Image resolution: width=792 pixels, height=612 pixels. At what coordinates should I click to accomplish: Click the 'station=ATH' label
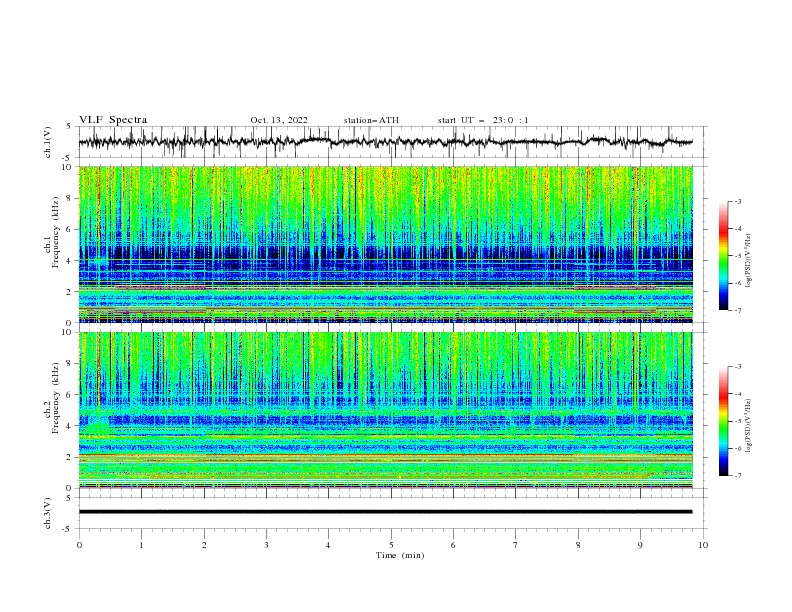pyautogui.click(x=371, y=120)
